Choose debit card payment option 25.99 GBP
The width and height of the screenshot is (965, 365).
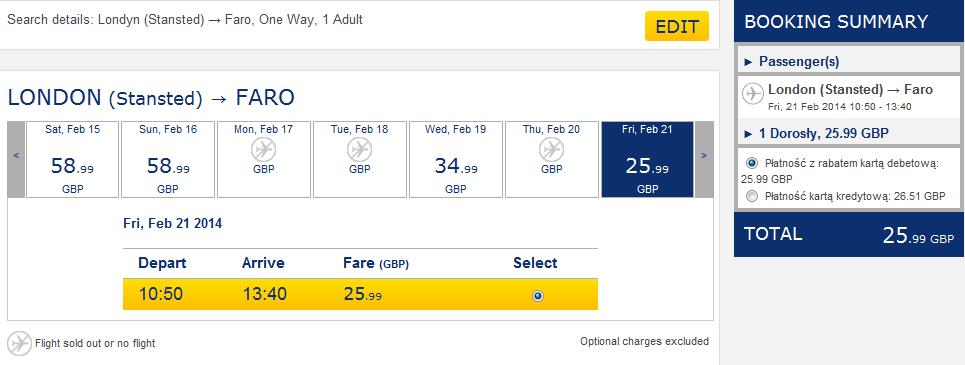(x=751, y=163)
